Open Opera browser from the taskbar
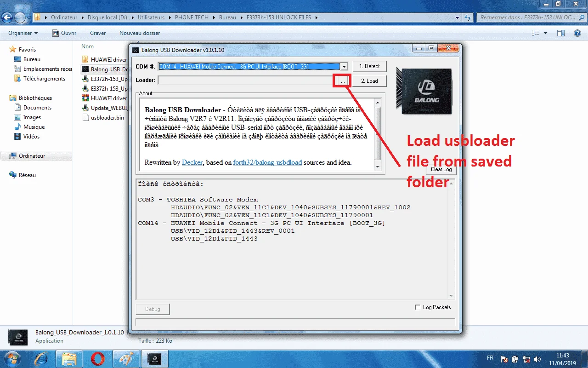 click(97, 359)
